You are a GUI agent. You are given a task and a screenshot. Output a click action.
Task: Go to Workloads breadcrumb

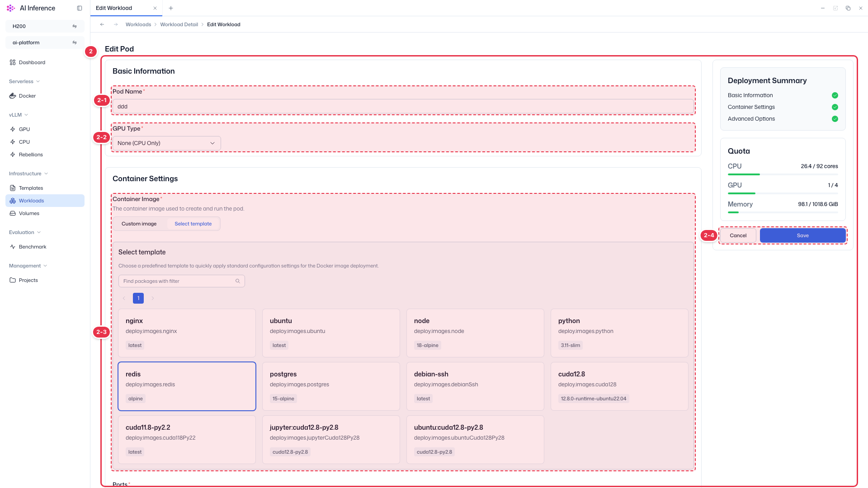point(138,24)
